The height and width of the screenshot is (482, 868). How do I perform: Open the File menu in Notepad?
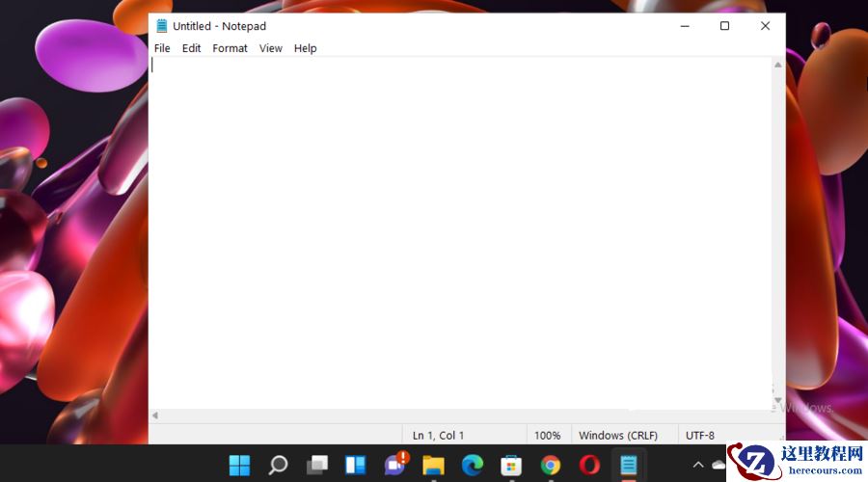(x=162, y=48)
